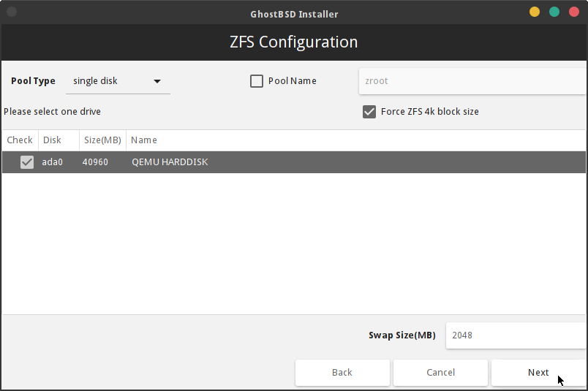
Task: Sort by the Name column header
Action: tap(355, 140)
